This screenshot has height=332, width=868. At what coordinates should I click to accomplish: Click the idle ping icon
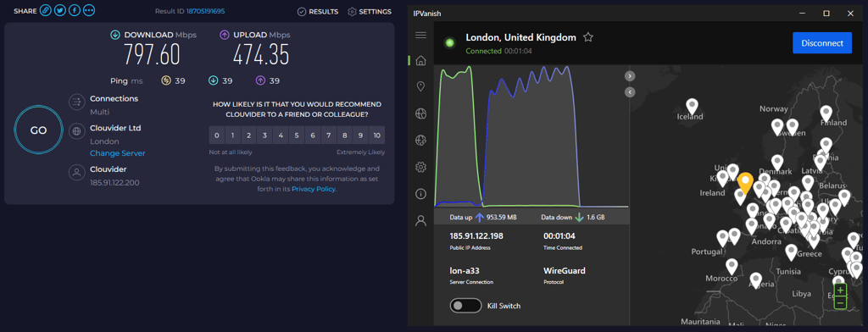click(165, 80)
